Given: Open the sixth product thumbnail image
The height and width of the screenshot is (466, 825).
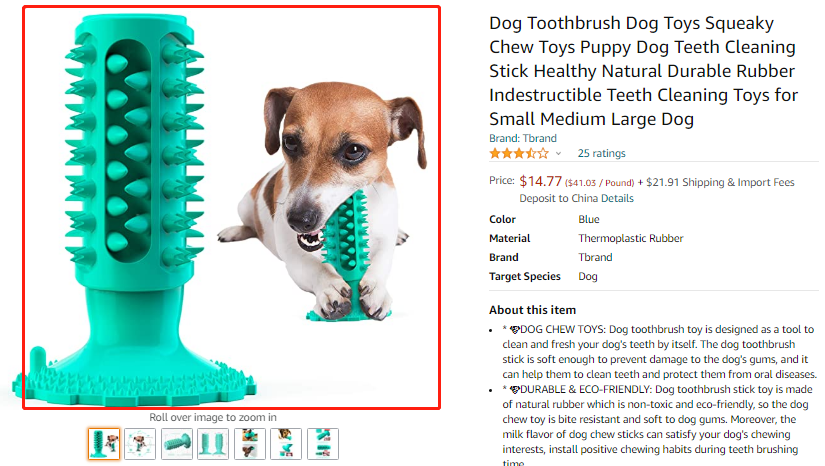Looking at the screenshot, I should click(x=286, y=443).
